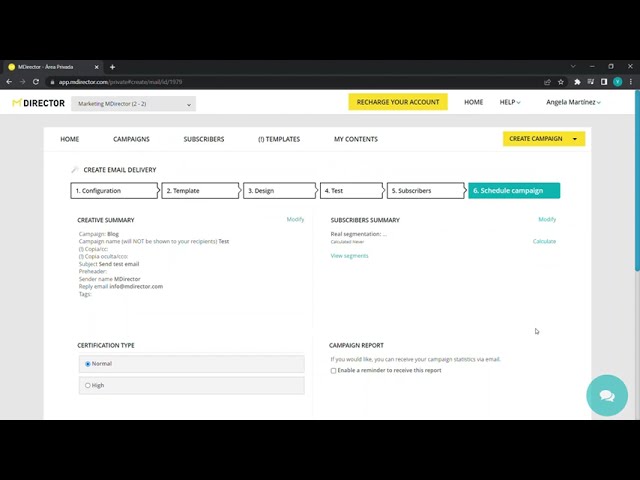Click Modify in Subscribers Summary
This screenshot has height=480, width=640.
(547, 220)
